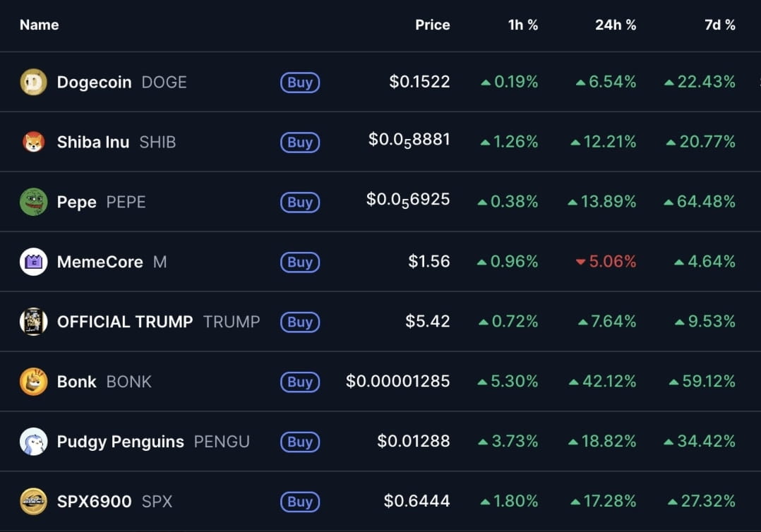Click the OFFICIAL TRUMP coin icon
This screenshot has height=532, width=761.
33,322
